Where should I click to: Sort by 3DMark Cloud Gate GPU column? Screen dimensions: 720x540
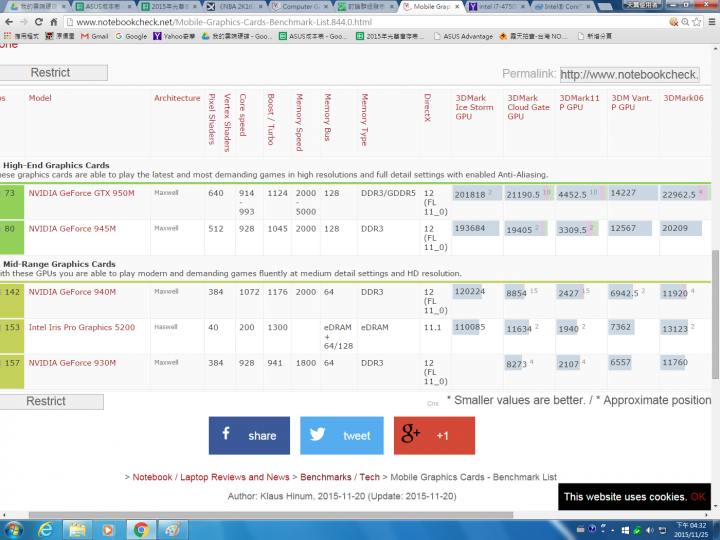point(528,107)
